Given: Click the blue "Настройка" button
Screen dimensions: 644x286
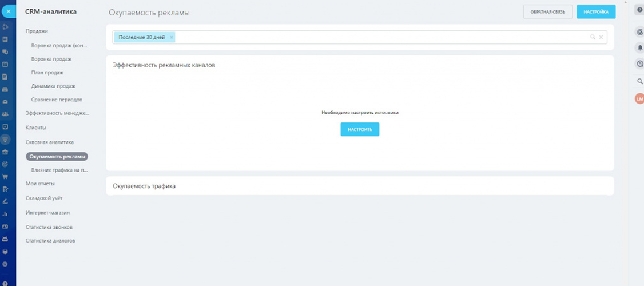Looking at the screenshot, I should (x=595, y=12).
